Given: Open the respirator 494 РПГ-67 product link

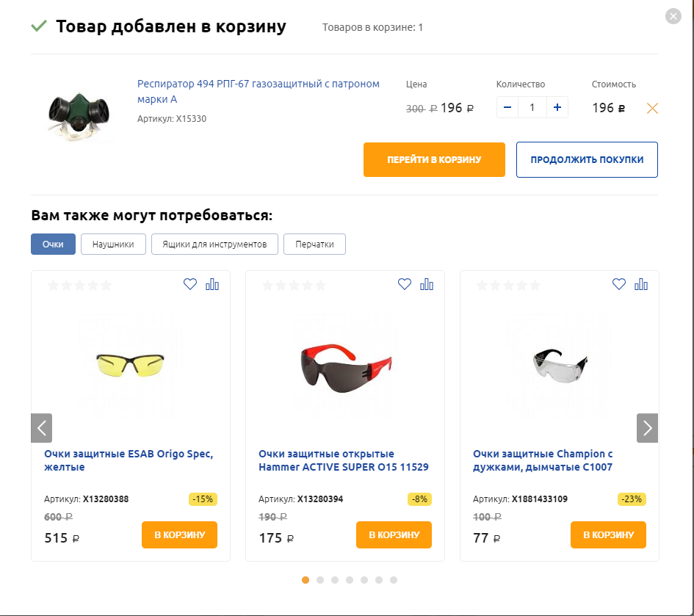Looking at the screenshot, I should click(x=258, y=92).
